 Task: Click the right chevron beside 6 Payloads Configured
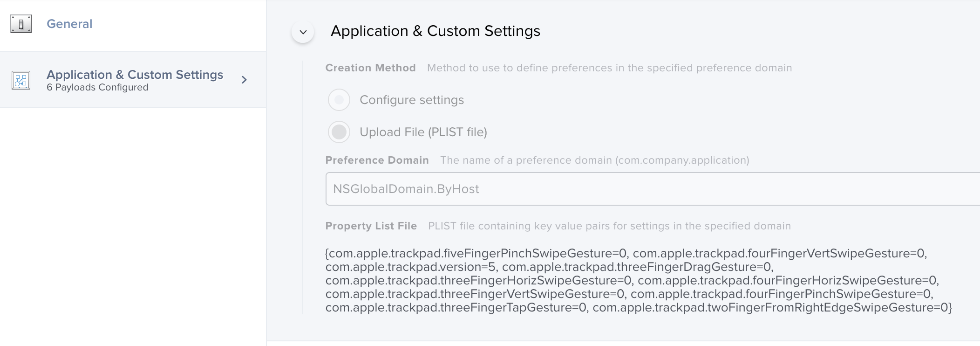(x=244, y=80)
